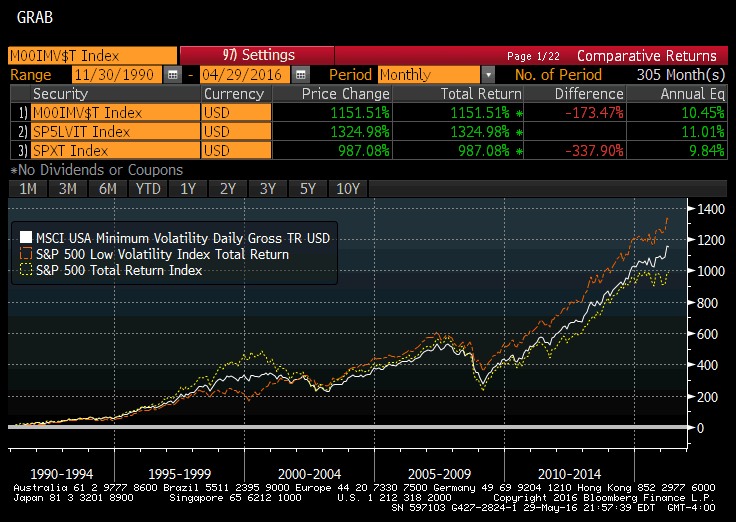Click orange S&P 500 Low Volatility swatch
This screenshot has height=522, width=736.
[26, 253]
